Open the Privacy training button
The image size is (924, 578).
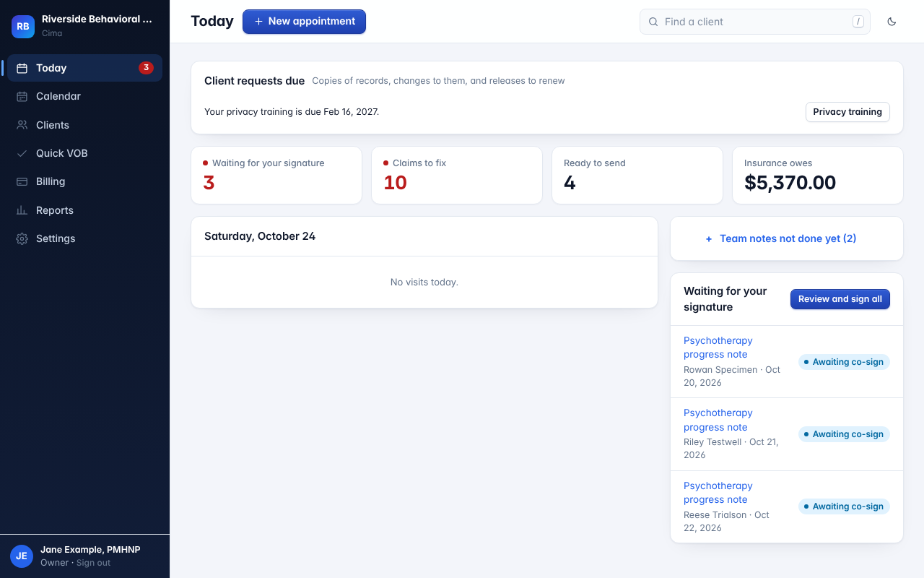(847, 112)
